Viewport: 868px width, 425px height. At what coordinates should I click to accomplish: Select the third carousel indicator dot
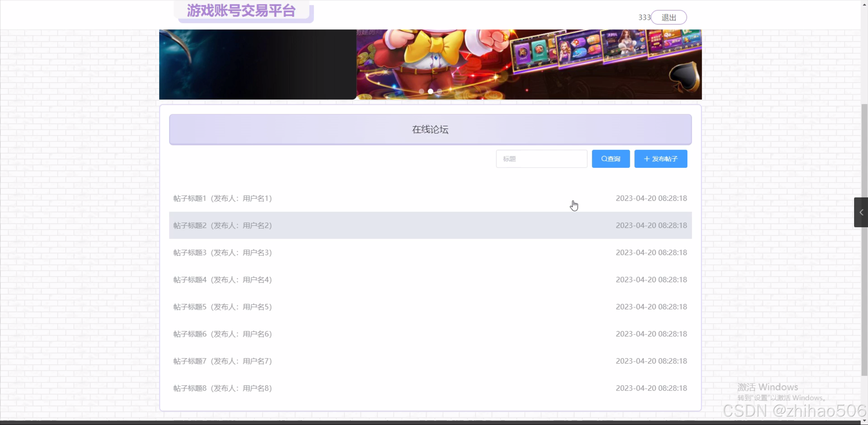[x=440, y=91]
